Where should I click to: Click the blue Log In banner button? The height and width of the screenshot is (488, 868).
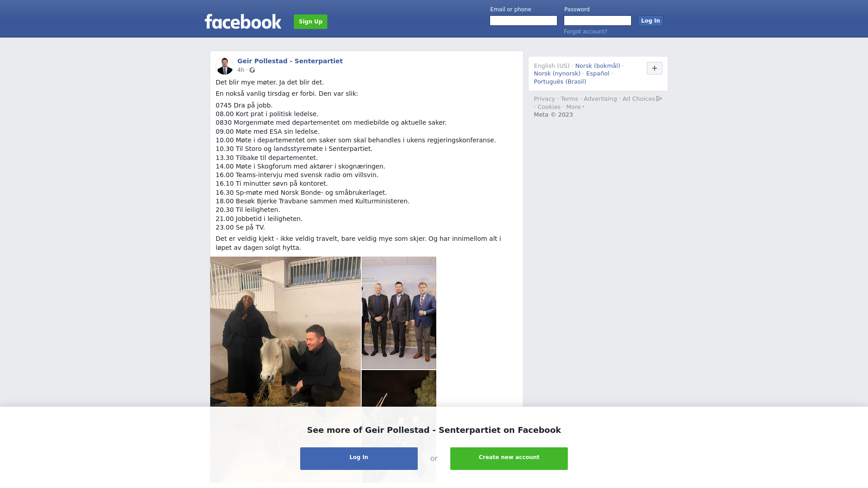pyautogui.click(x=359, y=459)
